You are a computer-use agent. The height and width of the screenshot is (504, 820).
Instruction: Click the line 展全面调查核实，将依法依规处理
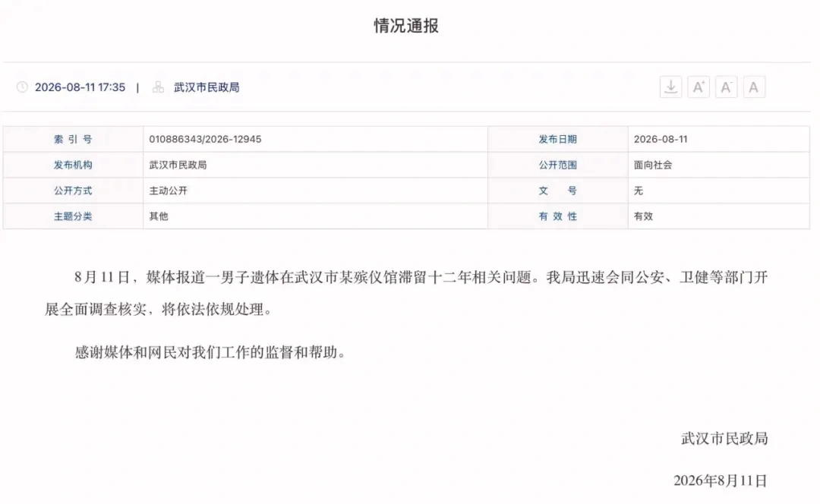click(x=159, y=310)
